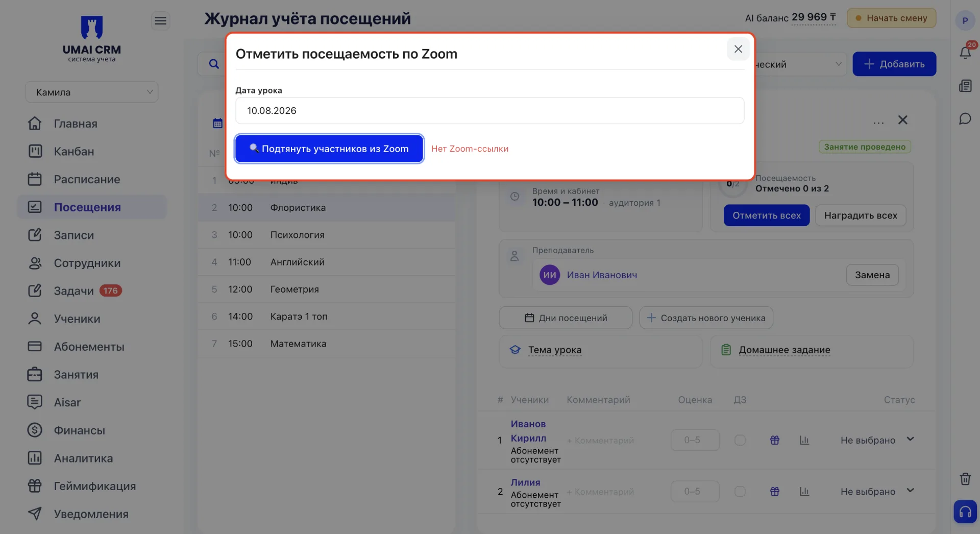Close the Zoom attendance dialog
Viewport: 980px width, 534px height.
pos(738,49)
